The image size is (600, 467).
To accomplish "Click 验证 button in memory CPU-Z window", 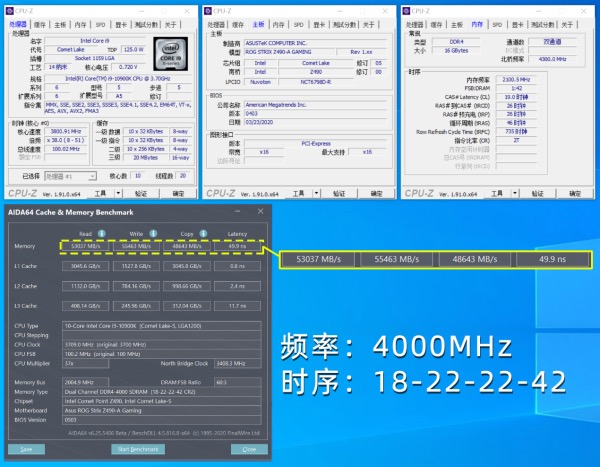I will click(x=538, y=193).
